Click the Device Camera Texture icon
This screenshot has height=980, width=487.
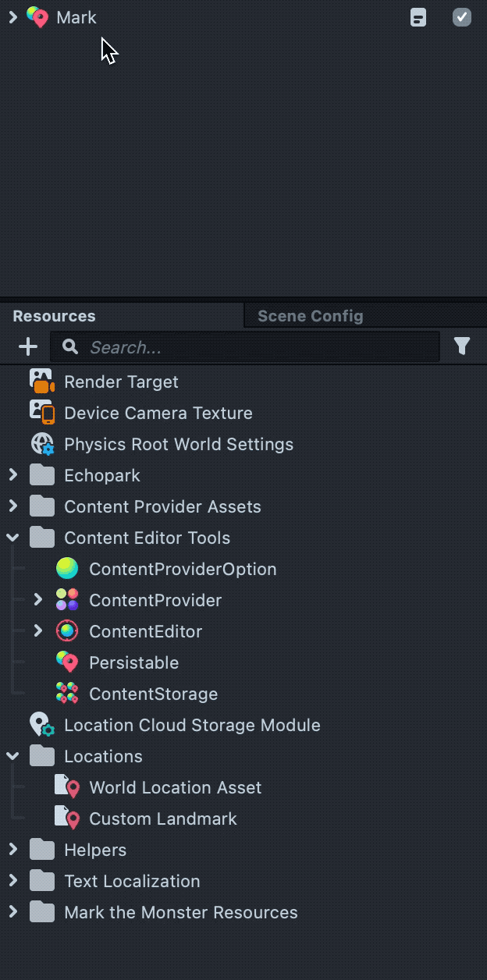click(x=41, y=413)
